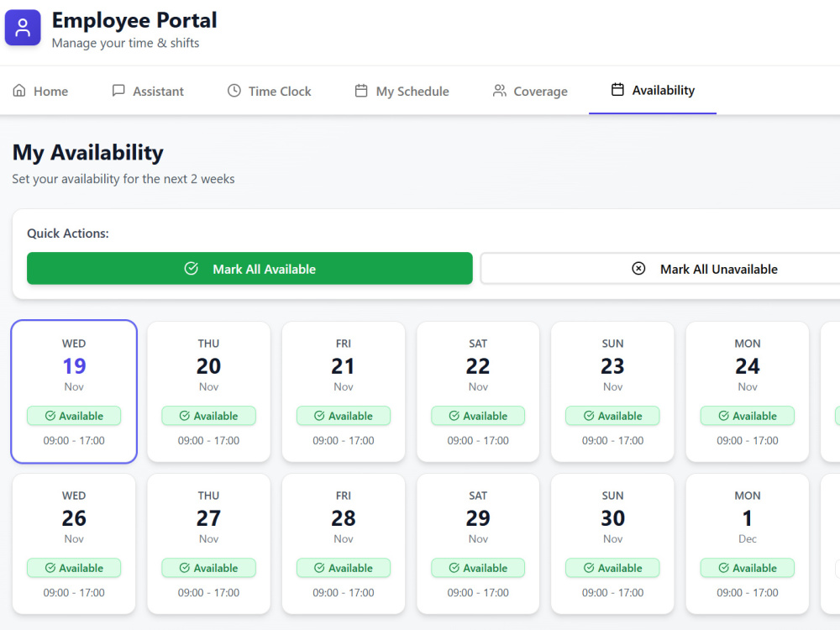This screenshot has height=630, width=840.
Task: Toggle Available badge on Sun 30 Nov
Action: click(613, 568)
